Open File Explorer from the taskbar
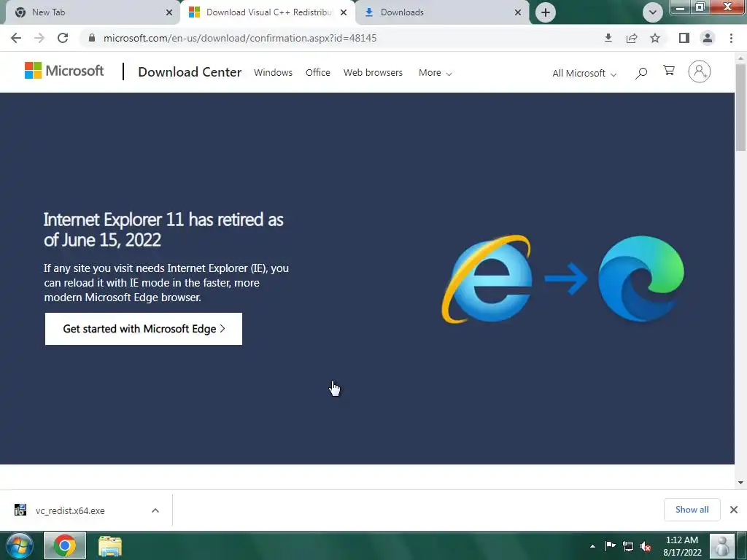This screenshot has width=747, height=560. [110, 545]
